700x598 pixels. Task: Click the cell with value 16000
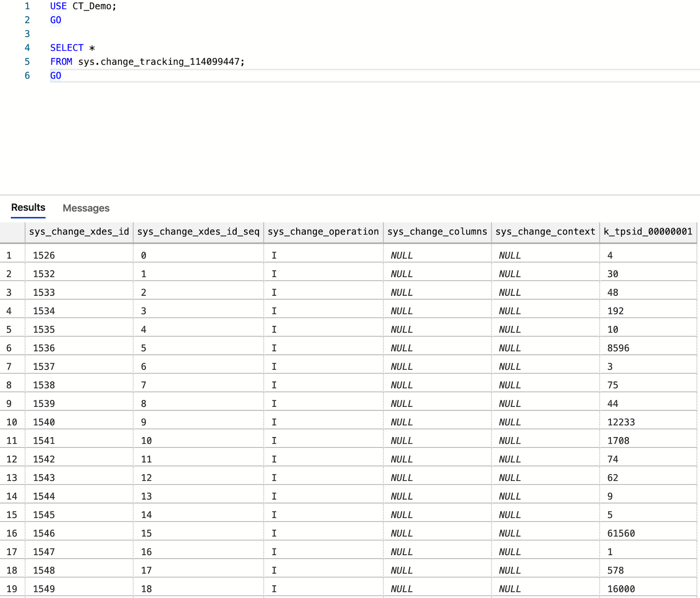(x=618, y=588)
